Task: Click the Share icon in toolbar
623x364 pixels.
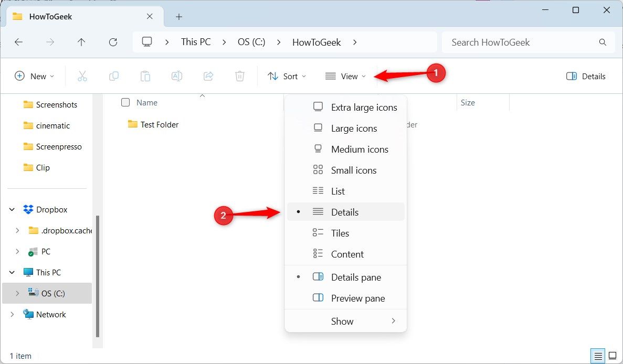Action: click(x=208, y=76)
